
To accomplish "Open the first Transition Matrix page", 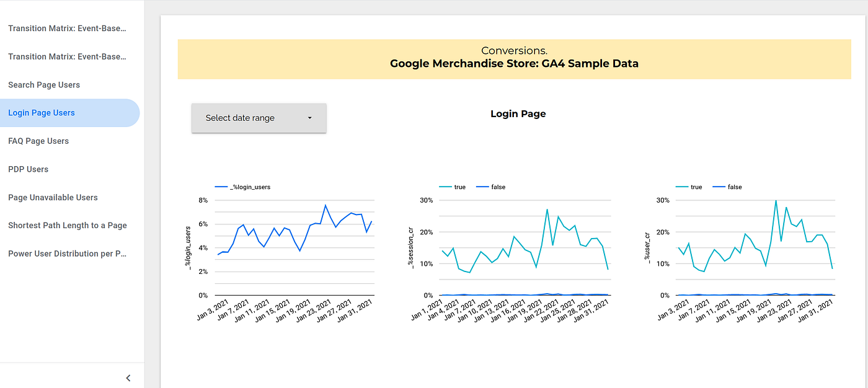I will tap(68, 29).
